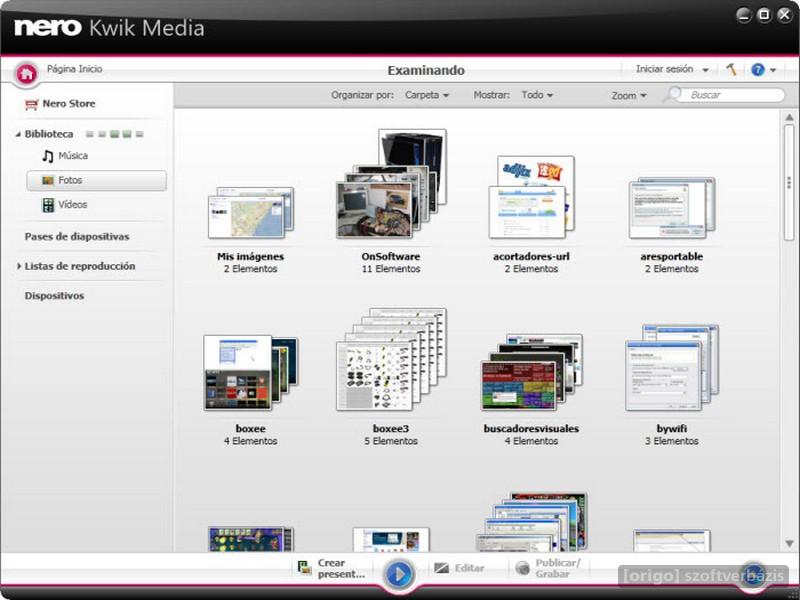Click the Editar button label
Viewport: 800px width, 600px height.
coord(469,568)
